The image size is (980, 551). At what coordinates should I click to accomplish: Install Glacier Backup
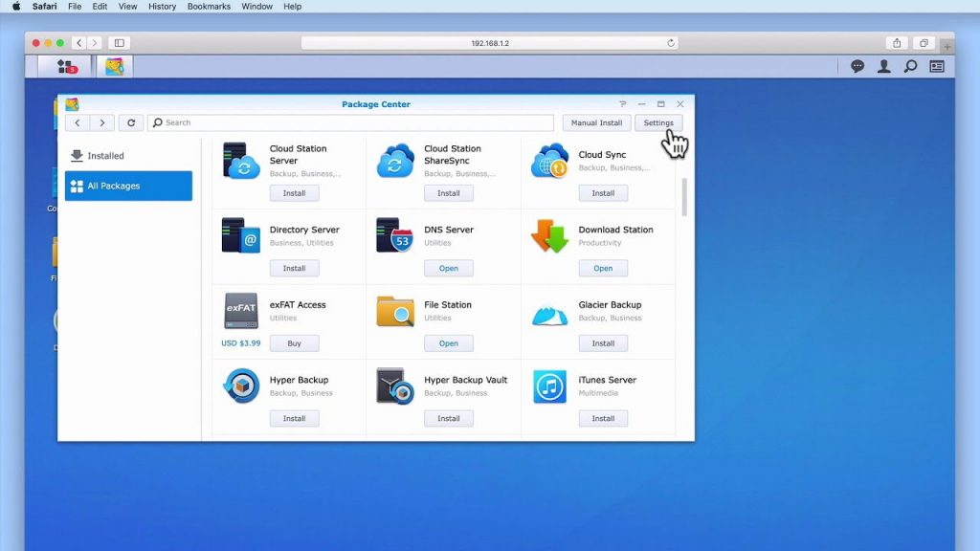pyautogui.click(x=603, y=343)
